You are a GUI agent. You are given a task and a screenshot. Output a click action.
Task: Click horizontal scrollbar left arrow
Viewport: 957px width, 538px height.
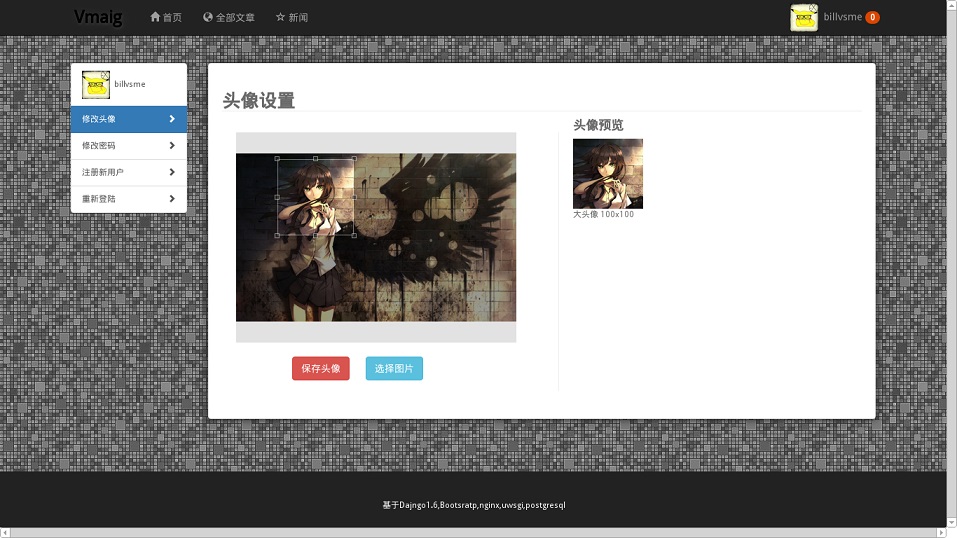pyautogui.click(x=5, y=533)
